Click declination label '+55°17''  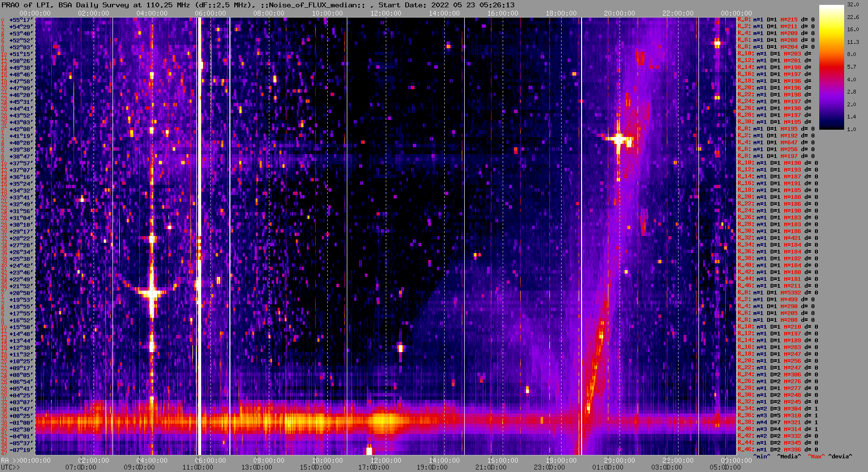tap(21, 20)
